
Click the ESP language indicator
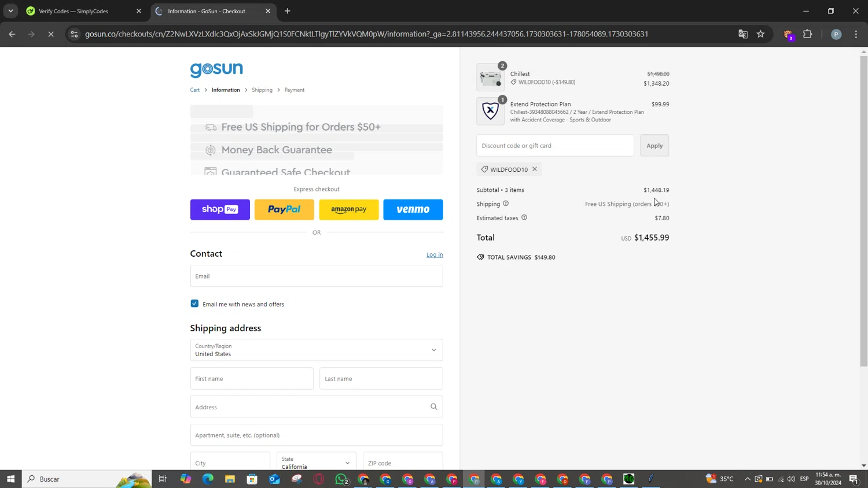point(804,479)
